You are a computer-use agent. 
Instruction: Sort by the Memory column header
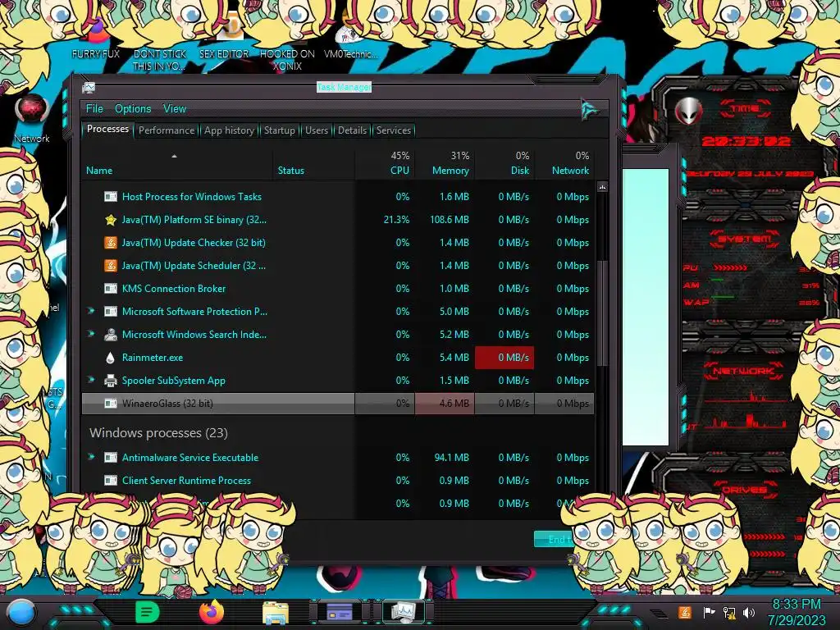(445, 163)
